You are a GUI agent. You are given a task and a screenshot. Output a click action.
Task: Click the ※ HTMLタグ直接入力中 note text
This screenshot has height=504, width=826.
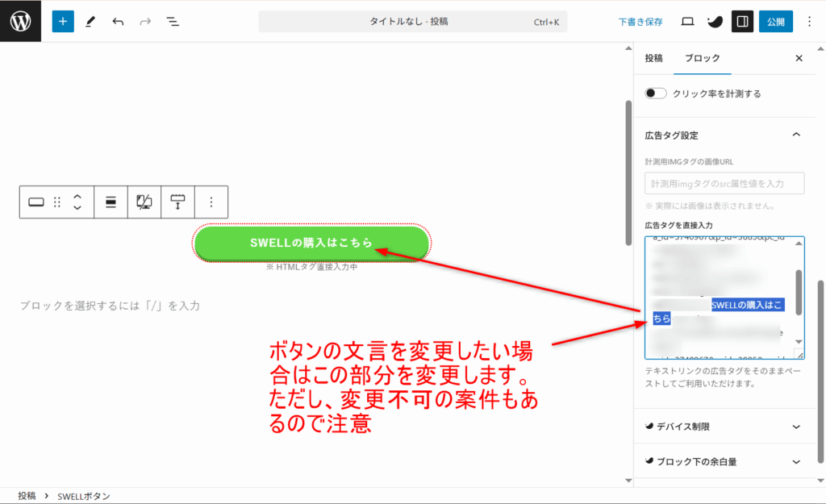coord(311,267)
